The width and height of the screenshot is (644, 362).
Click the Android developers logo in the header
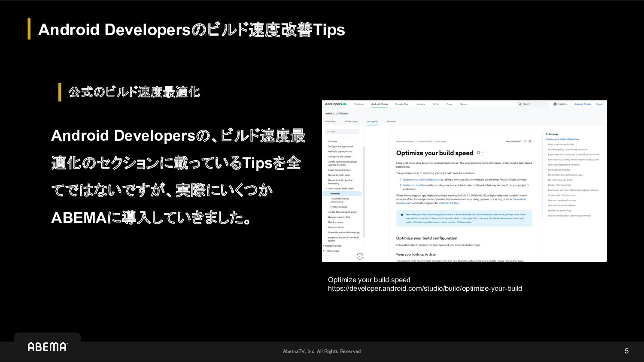(336, 104)
